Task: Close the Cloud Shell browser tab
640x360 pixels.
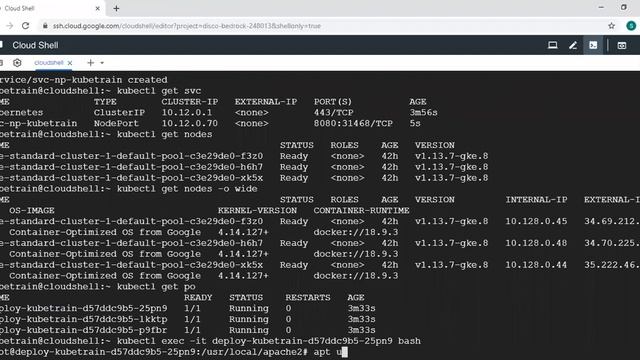Action: [98, 8]
